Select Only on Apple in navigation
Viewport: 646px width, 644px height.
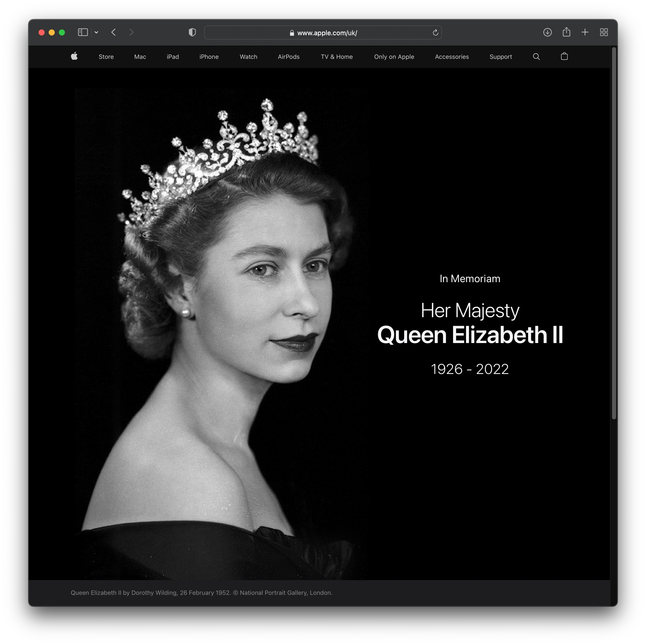tap(394, 57)
